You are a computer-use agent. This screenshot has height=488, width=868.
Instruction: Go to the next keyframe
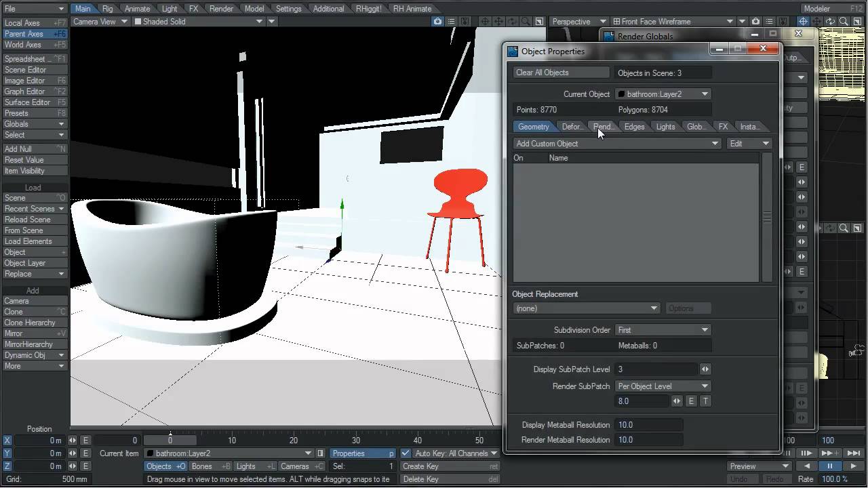pyautogui.click(x=829, y=453)
